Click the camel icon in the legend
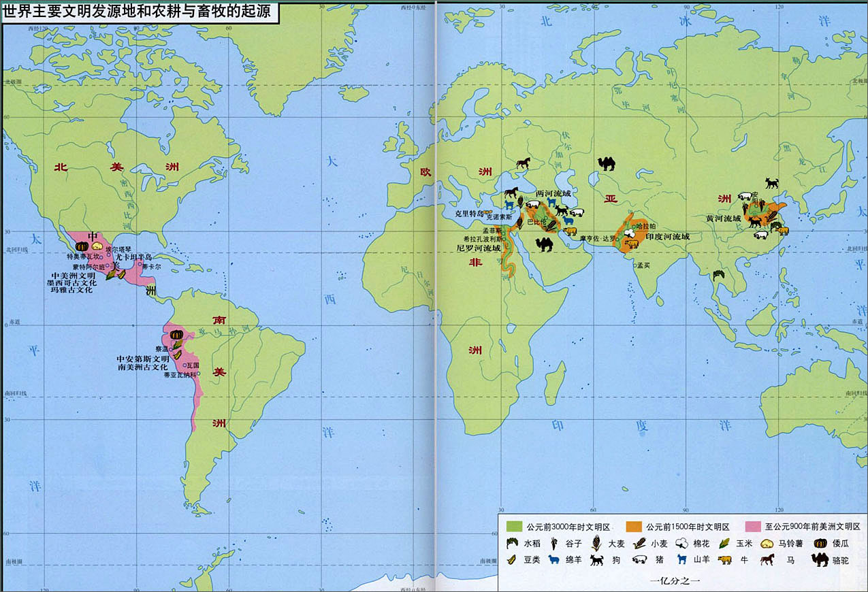Viewport: 868px width, 592px height. coord(820,559)
